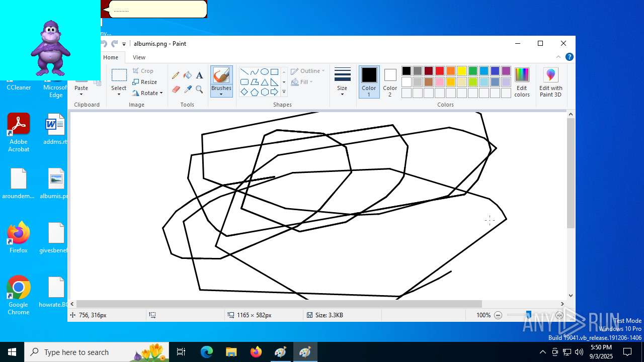The image size is (644, 362).
Task: Select the Adobe Acrobat desktop shortcut
Action: pos(19,133)
